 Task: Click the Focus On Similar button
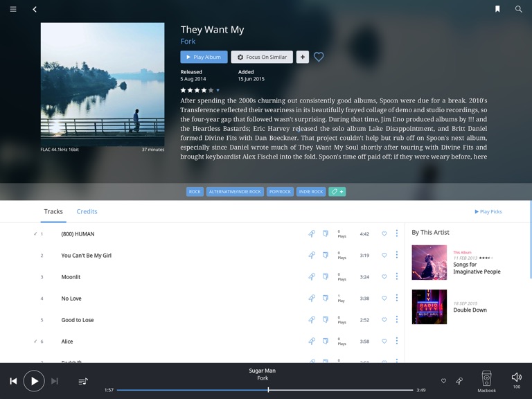coord(262,57)
